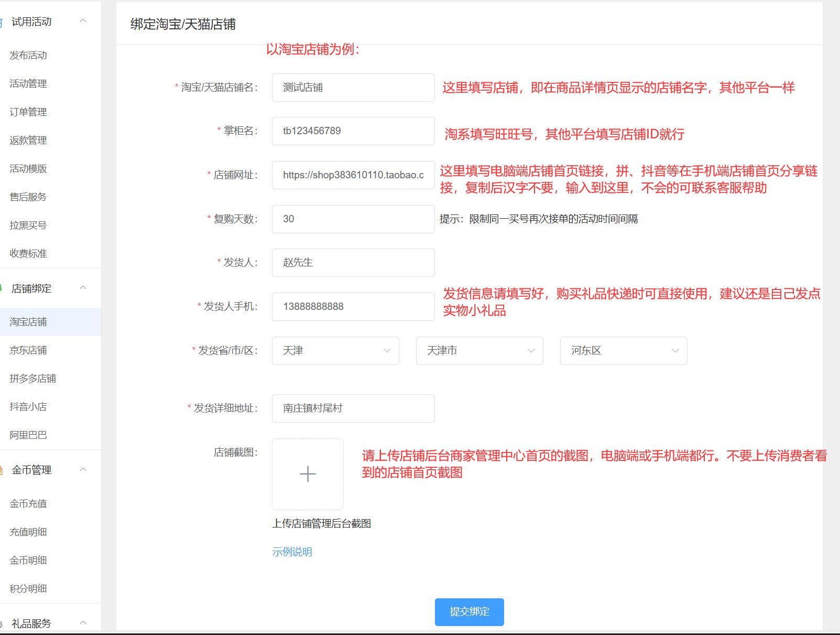Image resolution: width=840 pixels, height=635 pixels.
Task: Open 京东店铺 binding page
Action: 28,350
